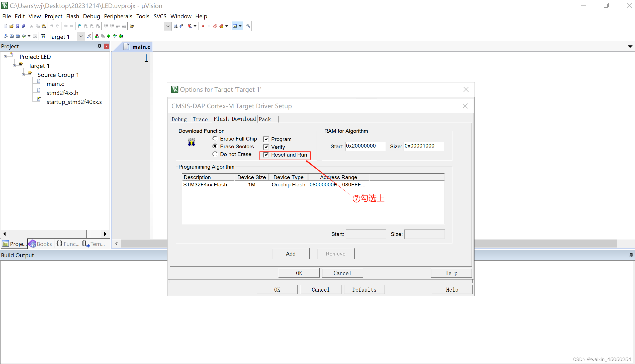Toggle the Verify checkbox
Screen dimensions: 635x364
(x=266, y=147)
